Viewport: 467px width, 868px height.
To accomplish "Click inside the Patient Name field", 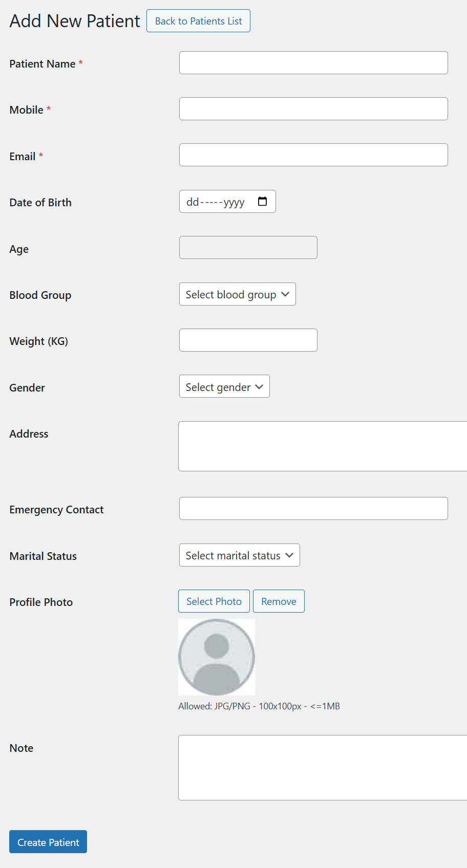I will [x=313, y=62].
